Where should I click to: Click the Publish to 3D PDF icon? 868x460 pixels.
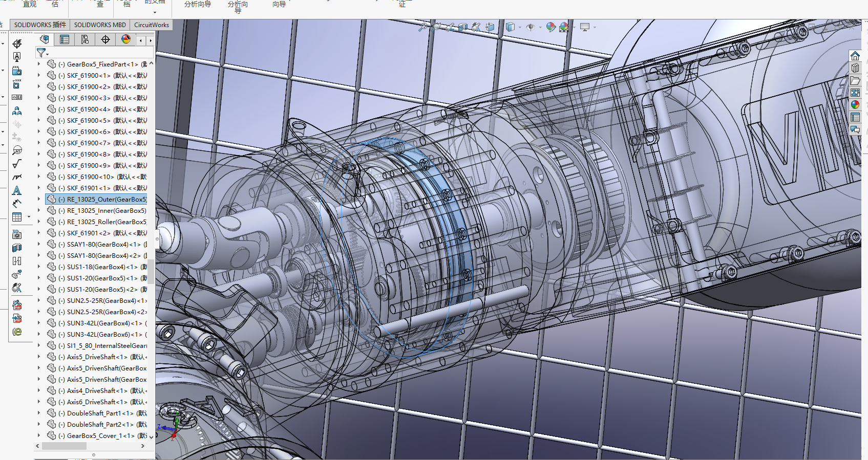(x=17, y=318)
